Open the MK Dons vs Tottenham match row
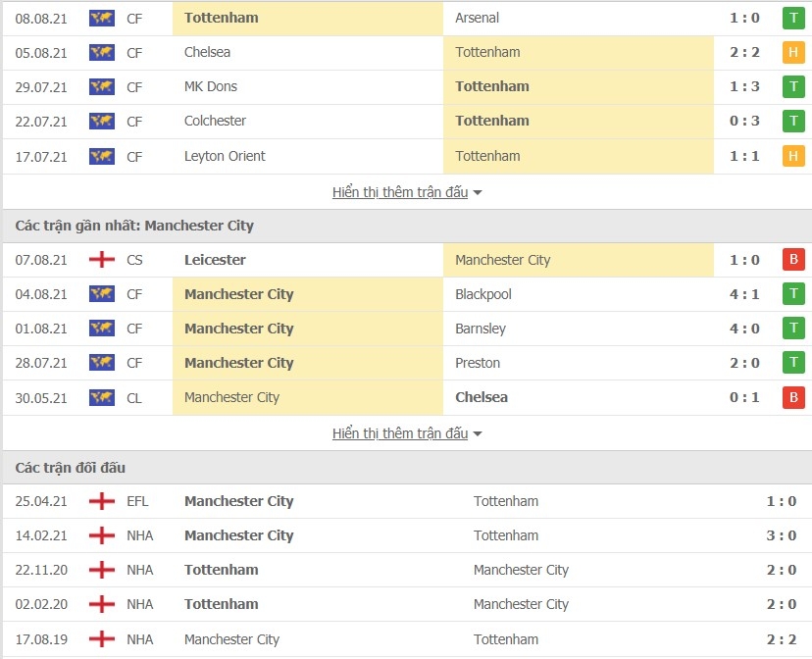The image size is (812, 659). (407, 87)
